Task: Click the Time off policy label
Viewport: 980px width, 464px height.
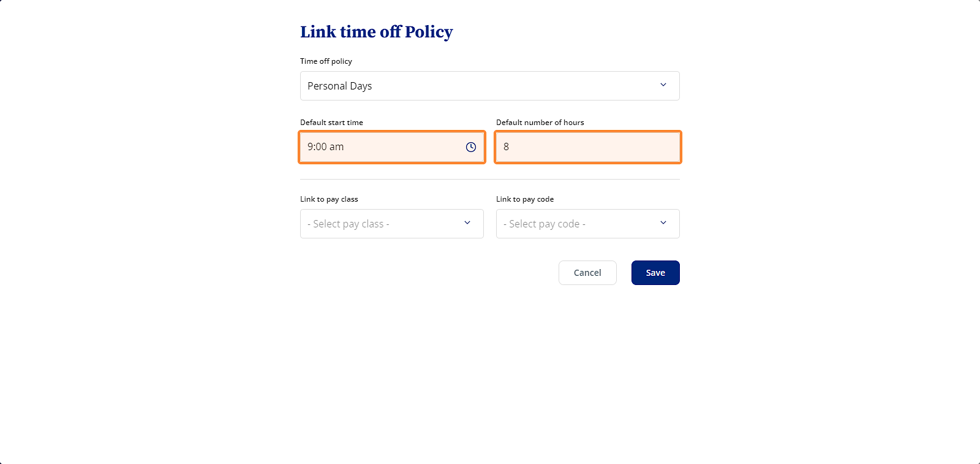Action: (326, 61)
